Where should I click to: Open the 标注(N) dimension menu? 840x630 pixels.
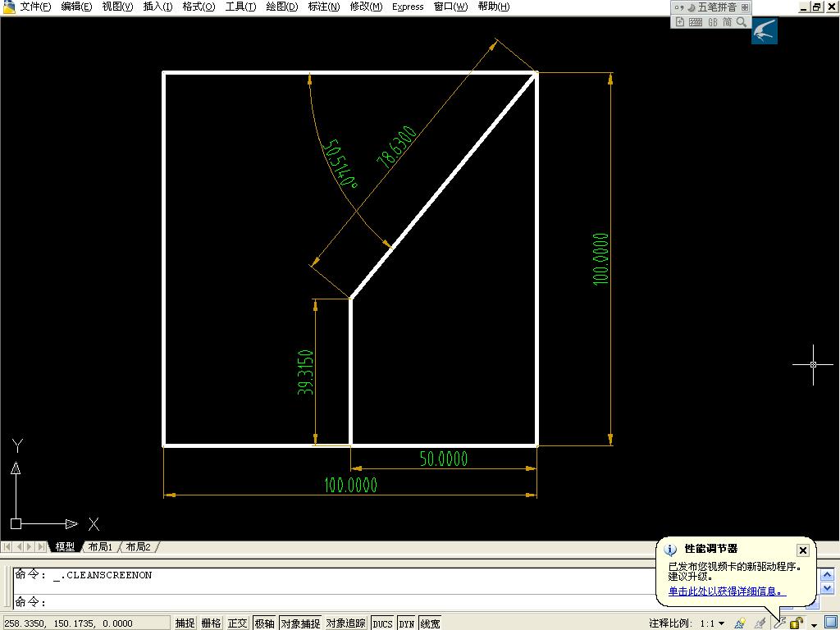coord(324,7)
